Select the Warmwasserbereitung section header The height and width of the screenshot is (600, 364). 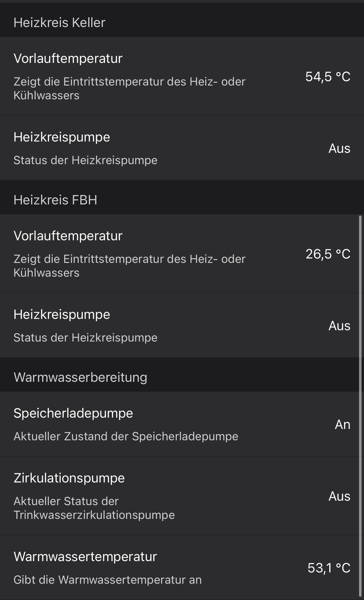point(80,377)
